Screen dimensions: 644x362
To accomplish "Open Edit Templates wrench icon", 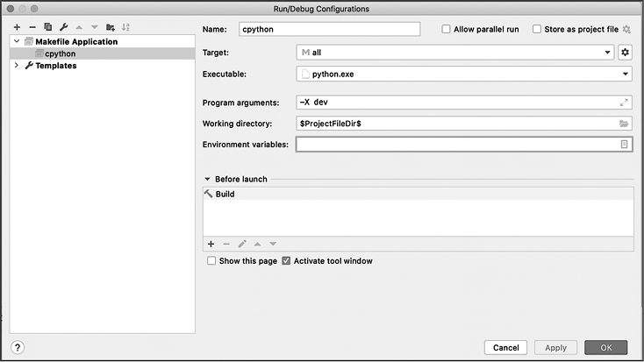I will 63,27.
